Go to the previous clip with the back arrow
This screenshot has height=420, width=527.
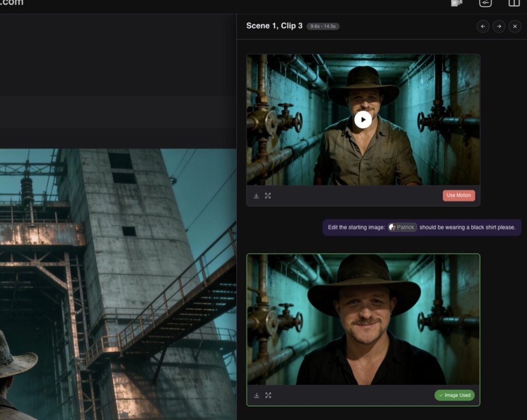click(483, 26)
